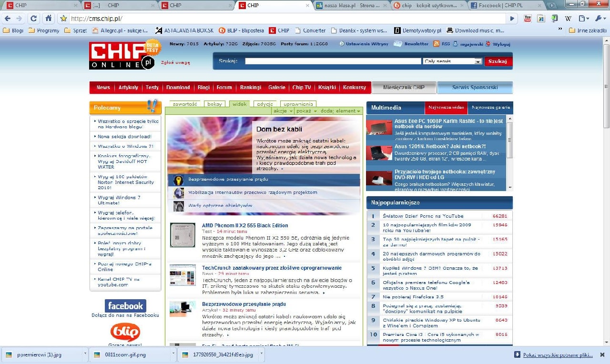Screen dimensions: 610x364
Task: Open premierowi (1).jpg download options arrow
Action: [85, 354]
